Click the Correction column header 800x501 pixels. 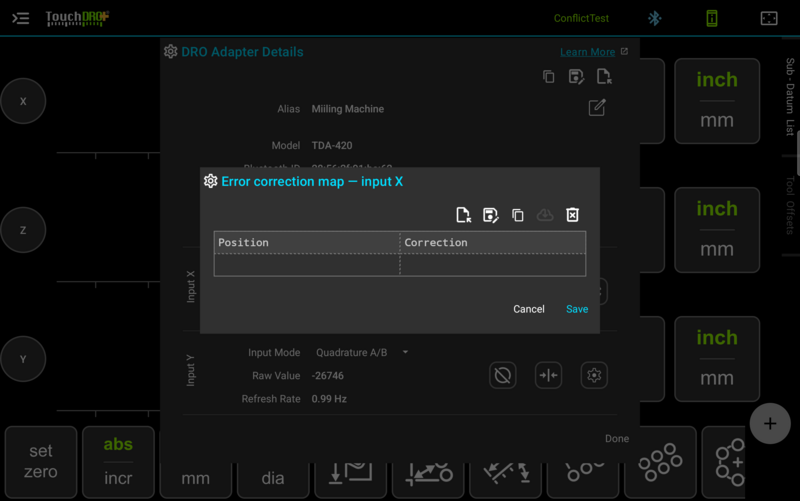point(493,242)
